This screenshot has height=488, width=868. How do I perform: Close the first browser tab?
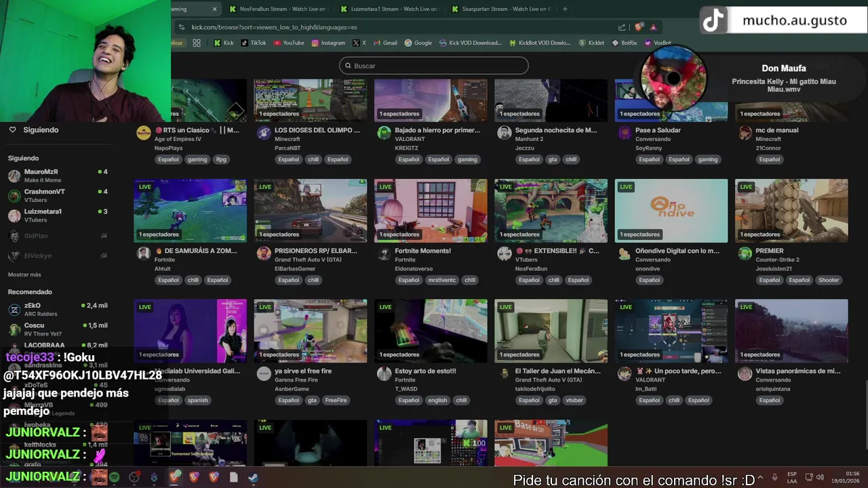215,9
